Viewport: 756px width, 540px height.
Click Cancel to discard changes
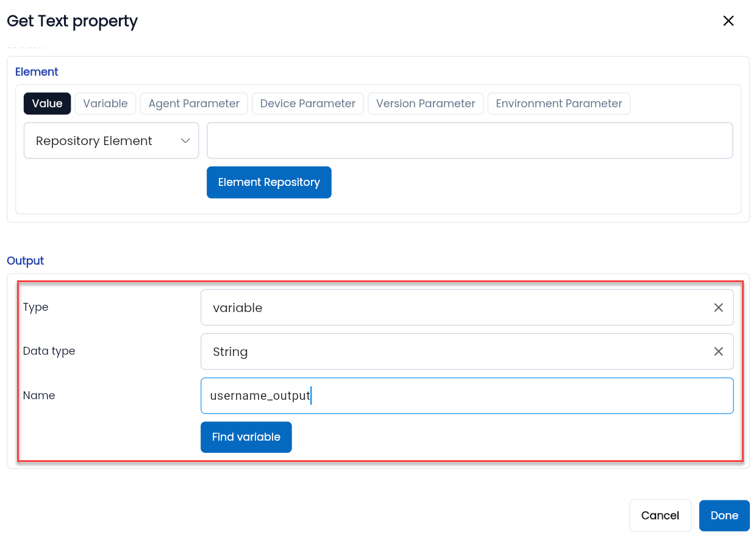tap(660, 515)
